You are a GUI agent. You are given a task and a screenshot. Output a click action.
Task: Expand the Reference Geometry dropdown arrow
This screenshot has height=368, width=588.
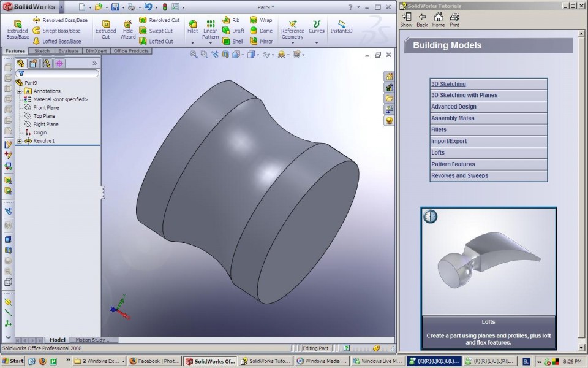[293, 43]
